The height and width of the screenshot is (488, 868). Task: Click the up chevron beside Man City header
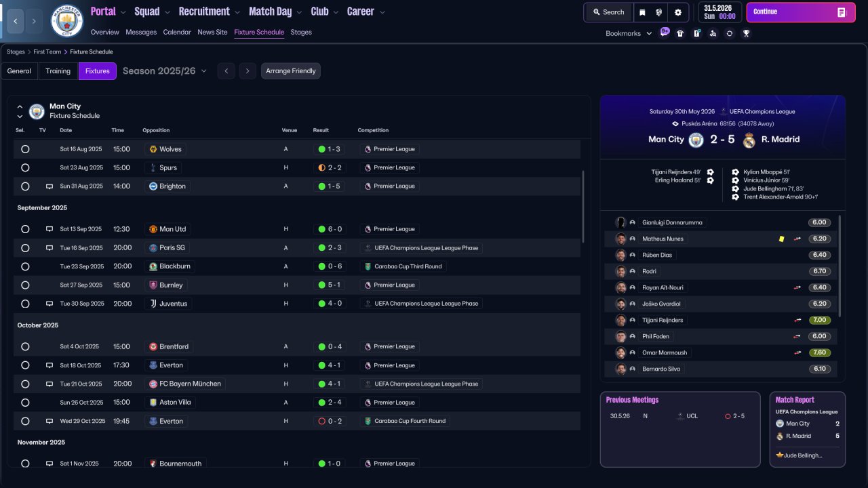[x=20, y=106]
